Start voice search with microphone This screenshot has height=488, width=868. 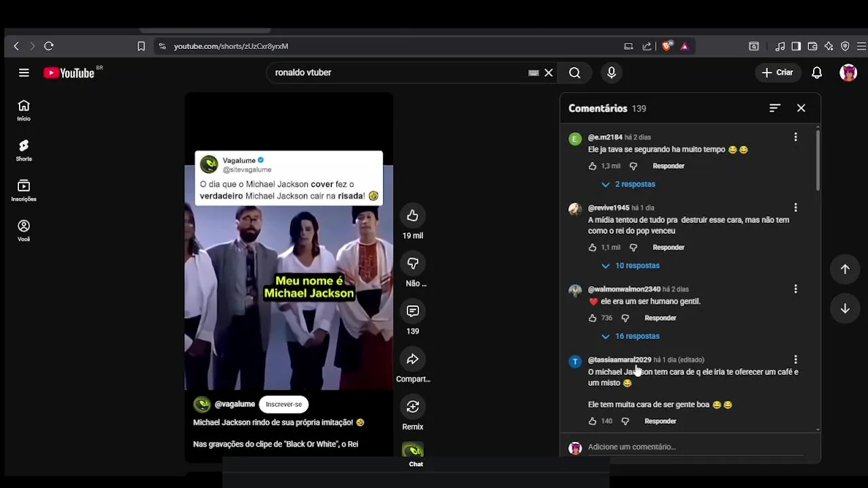click(612, 73)
